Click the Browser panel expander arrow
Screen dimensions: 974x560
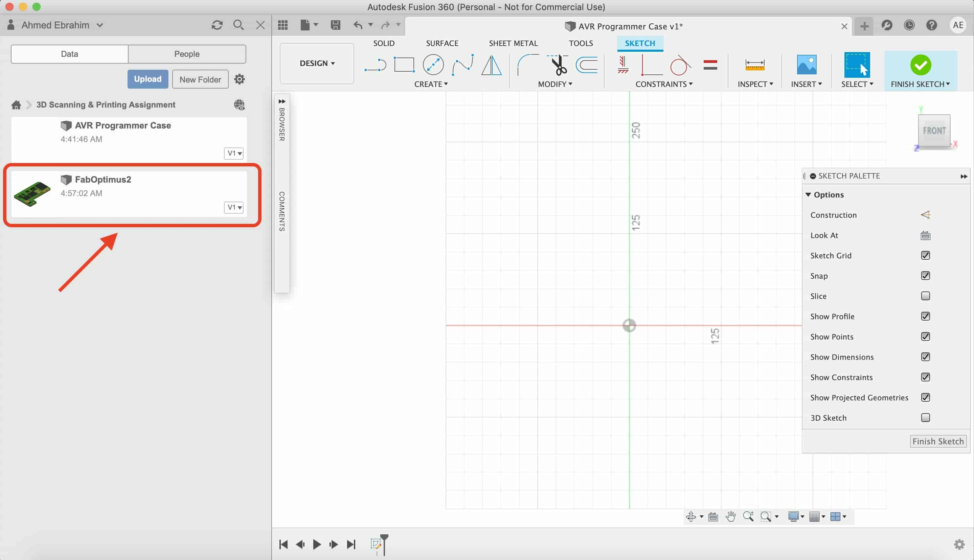pos(282,102)
